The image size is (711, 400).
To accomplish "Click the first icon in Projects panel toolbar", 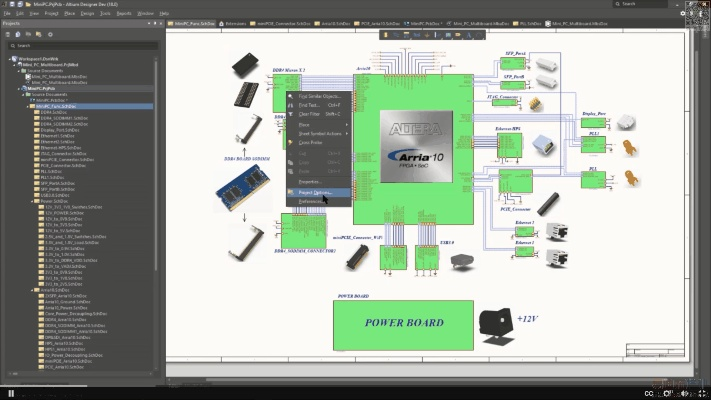I will pyautogui.click(x=9, y=34).
